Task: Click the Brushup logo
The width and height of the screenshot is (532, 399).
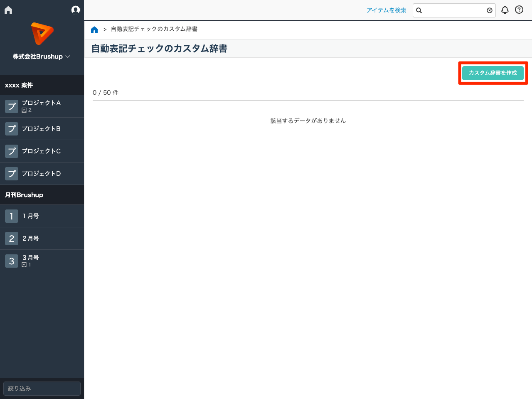Action: (x=42, y=34)
